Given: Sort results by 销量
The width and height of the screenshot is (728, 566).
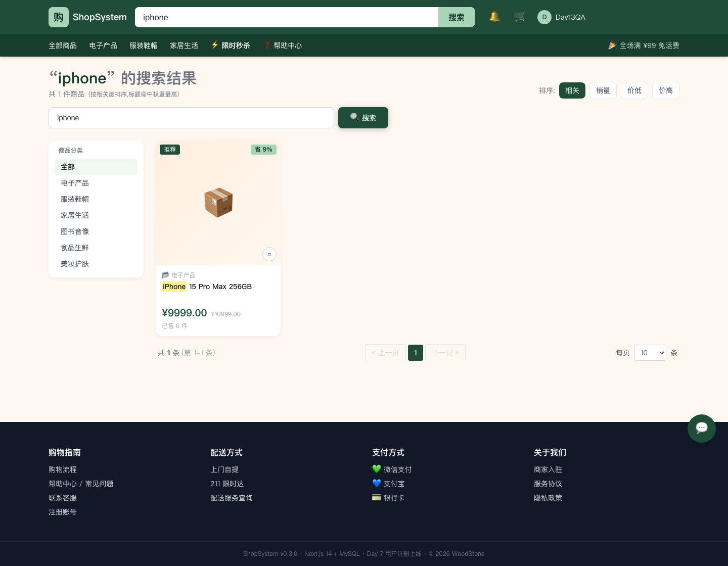Looking at the screenshot, I should 603,90.
